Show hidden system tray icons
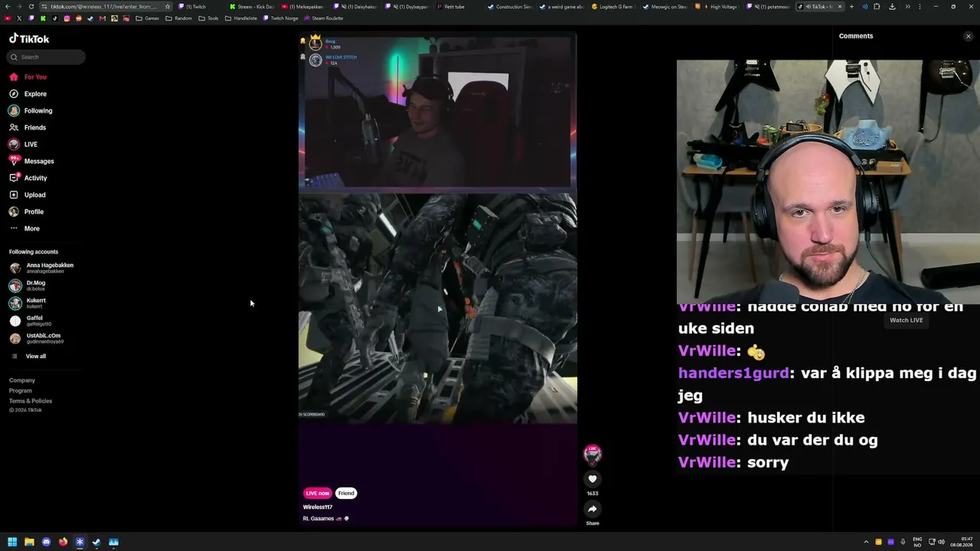This screenshot has width=980, height=551. [x=866, y=543]
